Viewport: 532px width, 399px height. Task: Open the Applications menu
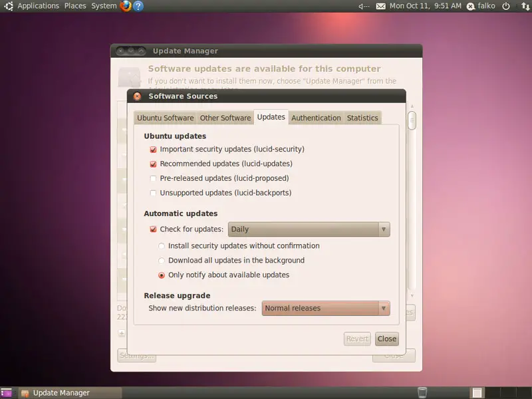[38, 6]
